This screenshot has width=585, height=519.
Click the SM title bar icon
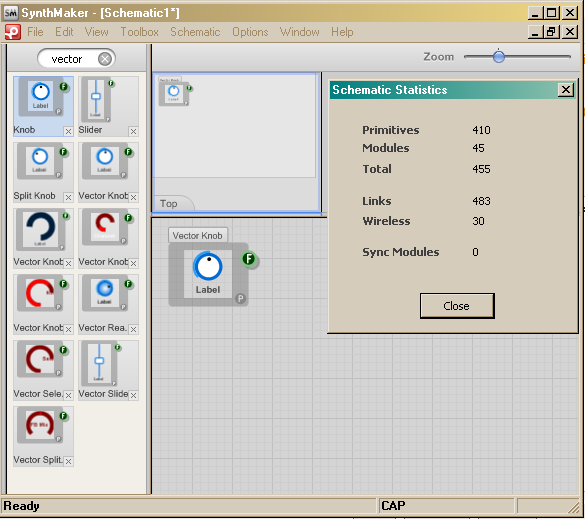click(10, 13)
